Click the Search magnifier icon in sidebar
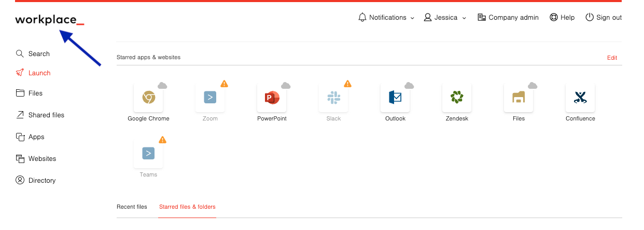644x230 pixels. coord(20,53)
